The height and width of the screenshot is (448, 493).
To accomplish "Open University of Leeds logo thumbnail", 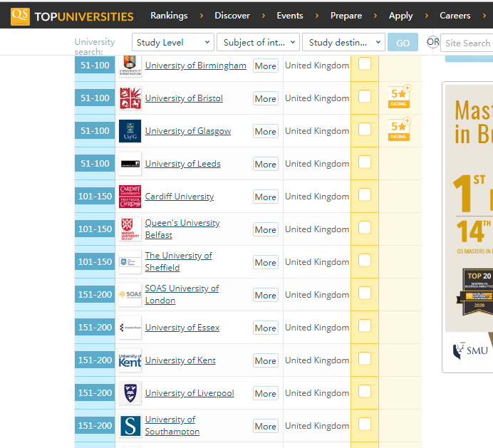I will (x=130, y=164).
